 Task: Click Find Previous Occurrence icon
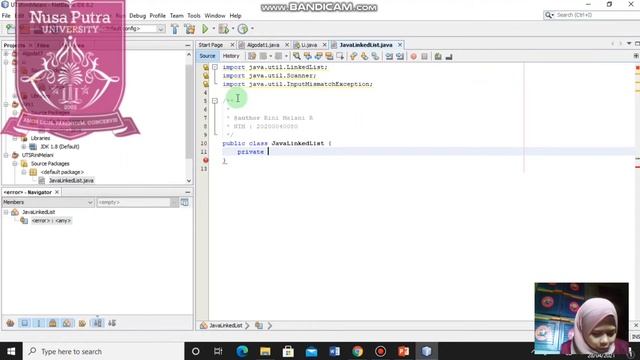point(308,56)
